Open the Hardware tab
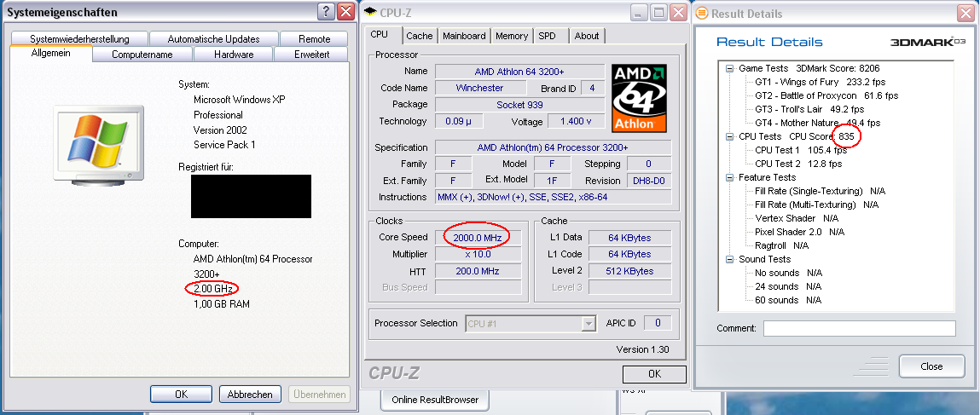980x415 pixels. click(x=234, y=55)
